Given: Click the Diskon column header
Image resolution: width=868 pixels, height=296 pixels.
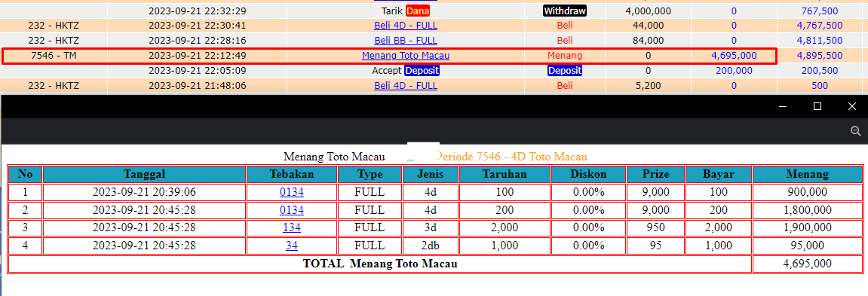Looking at the screenshot, I should [x=588, y=174].
